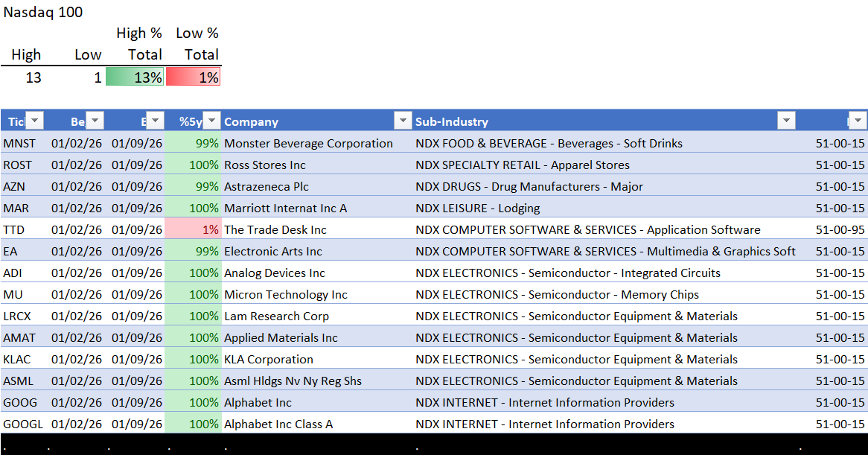
Task: Select 01/02/26 date in AZN row
Action: point(77,186)
